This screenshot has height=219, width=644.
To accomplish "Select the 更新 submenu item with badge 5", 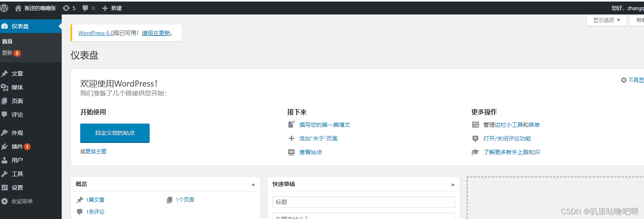I will (11, 53).
